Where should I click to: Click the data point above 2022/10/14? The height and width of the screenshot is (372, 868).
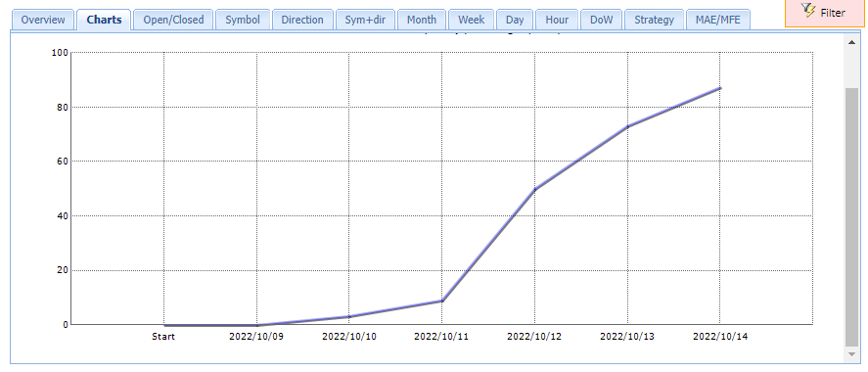pyautogui.click(x=720, y=88)
